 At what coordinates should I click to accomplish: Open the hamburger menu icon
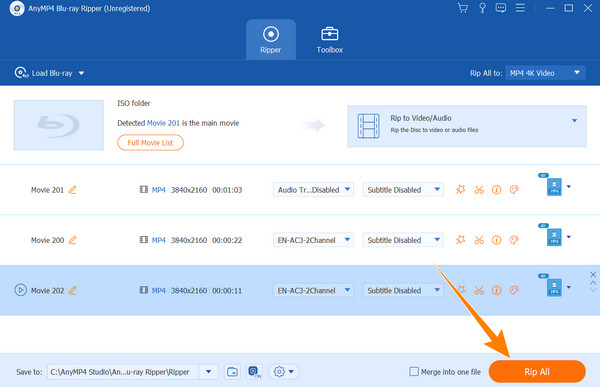click(x=520, y=8)
